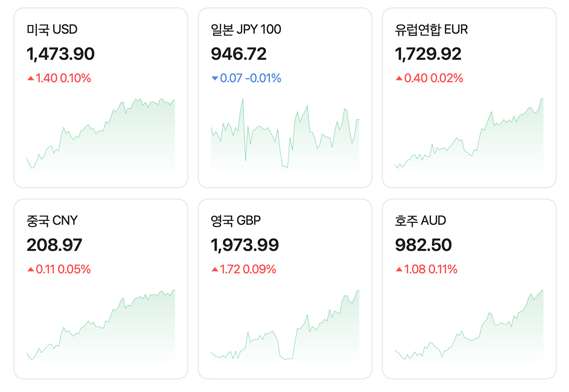The image size is (569, 392).
Task: Click the 1,973.99 GBP rate
Action: click(x=245, y=245)
